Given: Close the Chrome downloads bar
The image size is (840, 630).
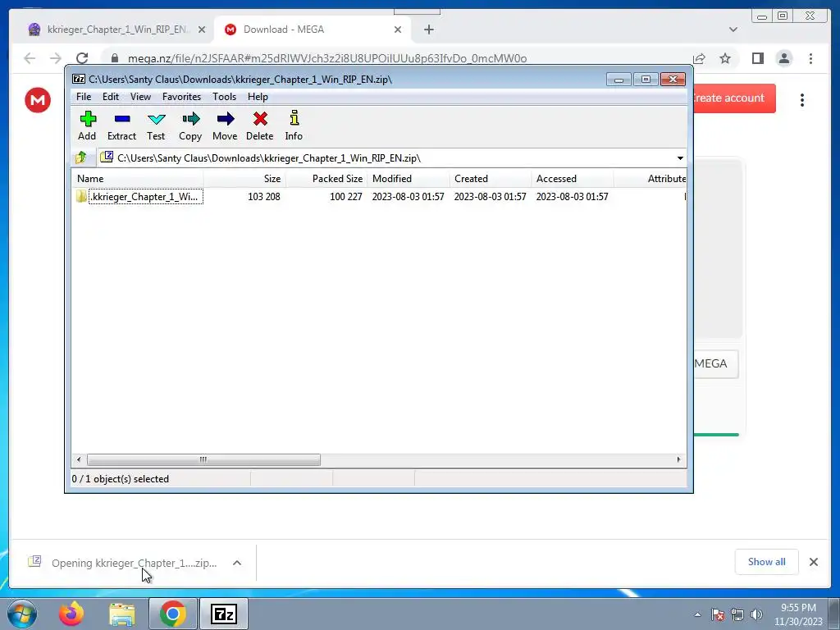Looking at the screenshot, I should tap(813, 562).
